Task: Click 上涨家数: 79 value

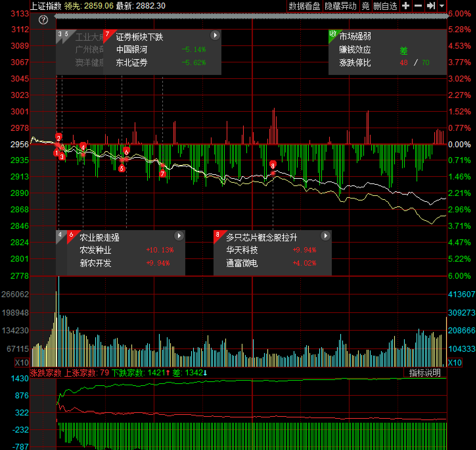Action: tap(86, 373)
